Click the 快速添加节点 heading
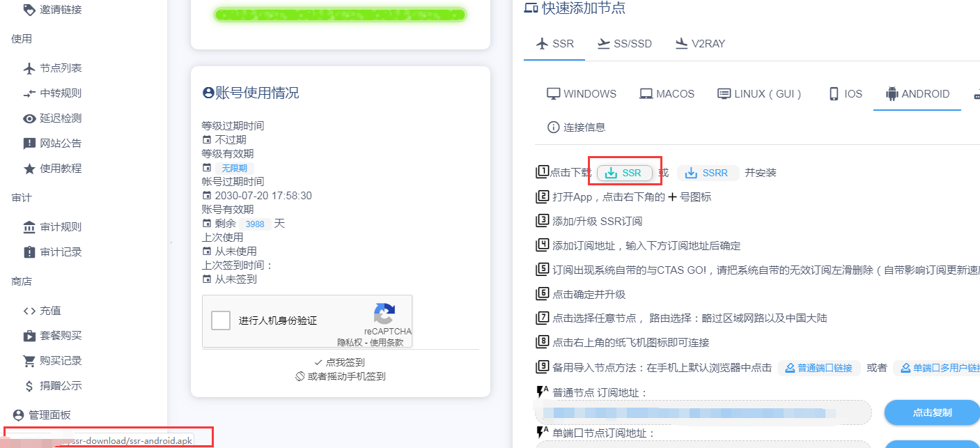The image size is (980, 448). pos(575,8)
